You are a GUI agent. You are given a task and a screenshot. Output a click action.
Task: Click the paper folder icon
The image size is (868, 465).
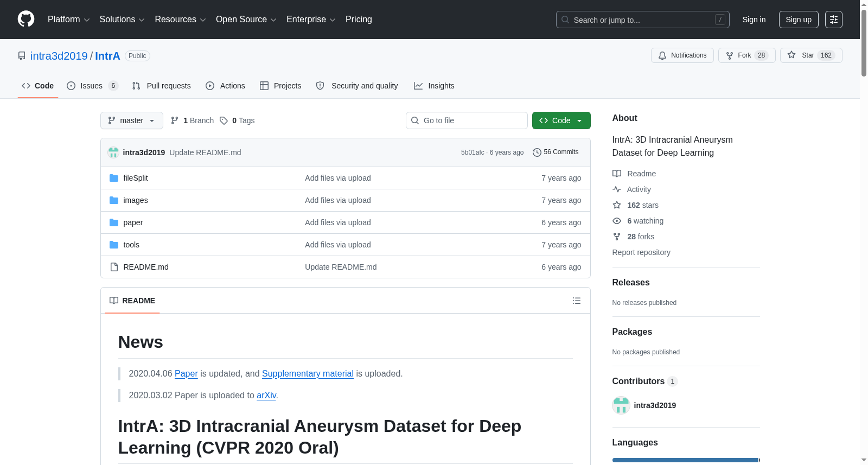tap(114, 222)
